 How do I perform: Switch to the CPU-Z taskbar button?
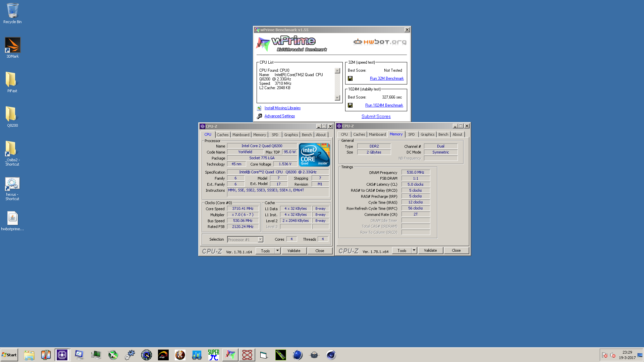62,355
